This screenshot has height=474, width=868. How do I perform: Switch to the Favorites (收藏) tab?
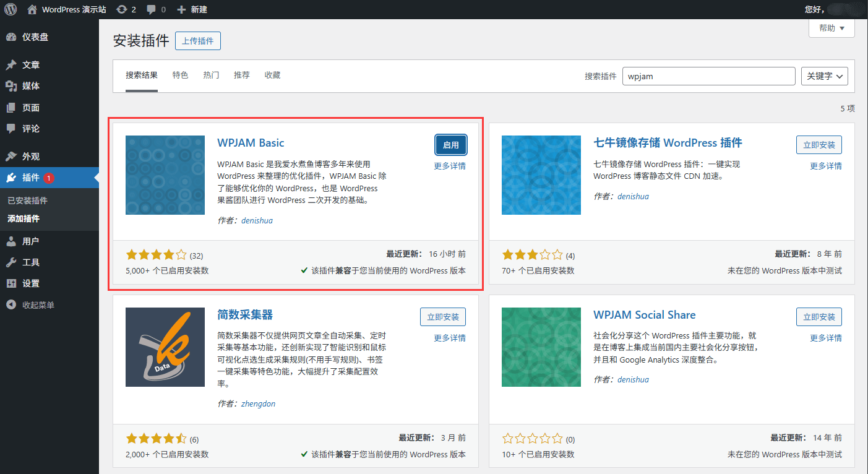point(272,75)
